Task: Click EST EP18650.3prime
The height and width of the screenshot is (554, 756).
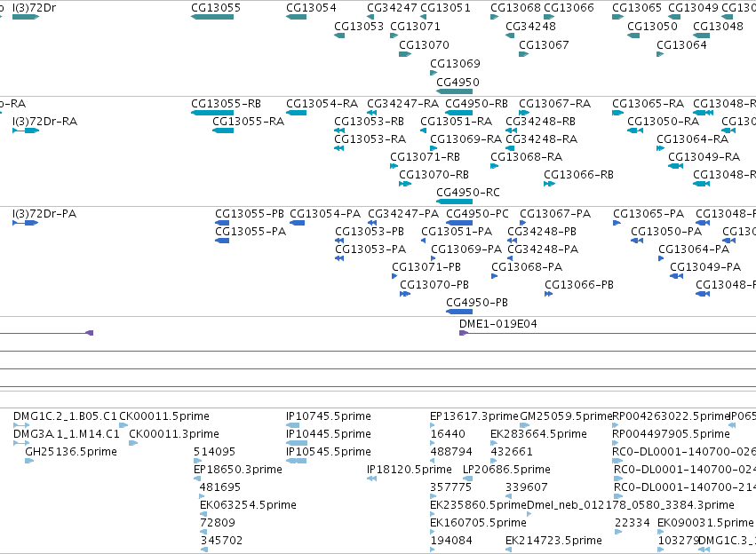Action: [238, 470]
